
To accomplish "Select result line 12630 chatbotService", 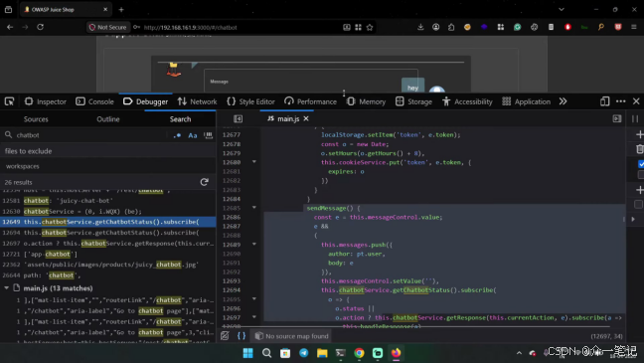I will (x=107, y=211).
